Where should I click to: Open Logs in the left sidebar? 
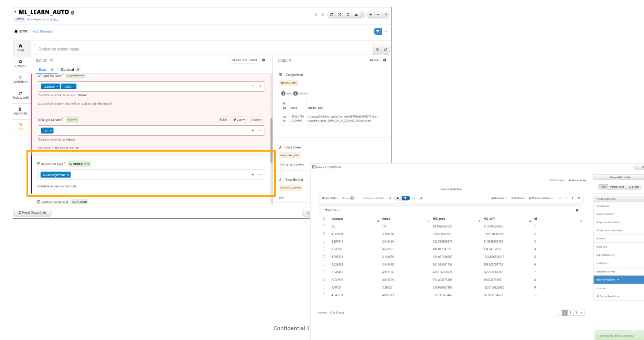click(x=21, y=127)
